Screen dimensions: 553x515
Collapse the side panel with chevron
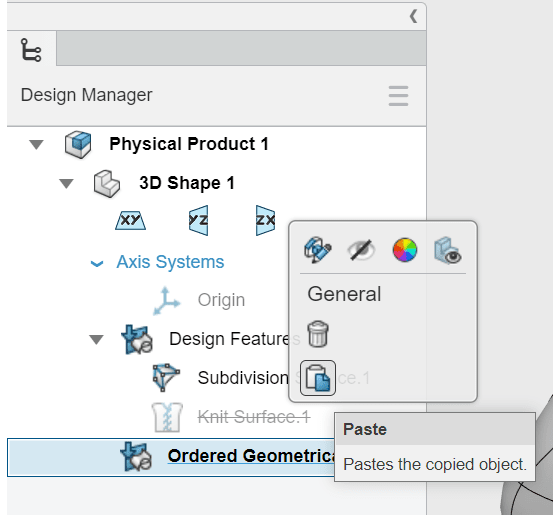click(413, 16)
